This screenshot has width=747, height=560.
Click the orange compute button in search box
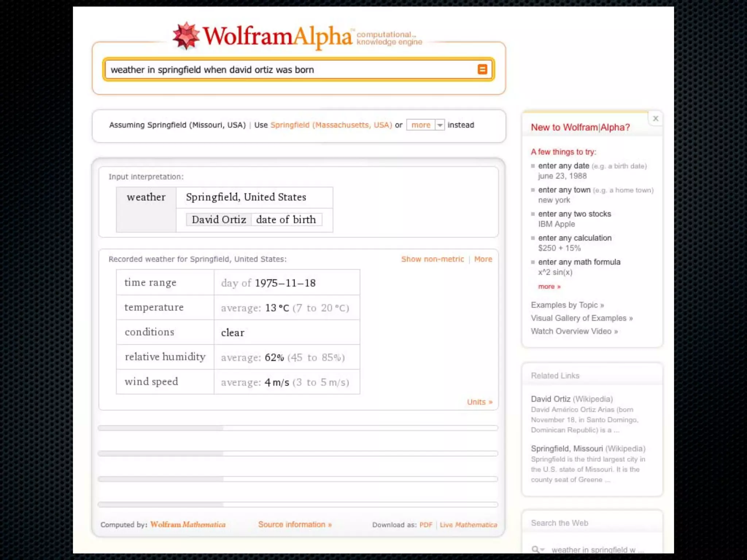(482, 69)
